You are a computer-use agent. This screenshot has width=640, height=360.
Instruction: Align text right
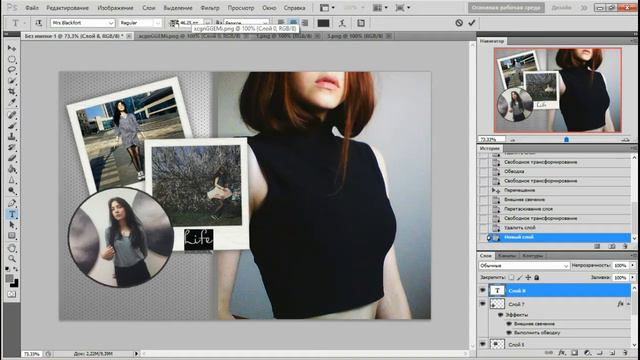click(304, 23)
